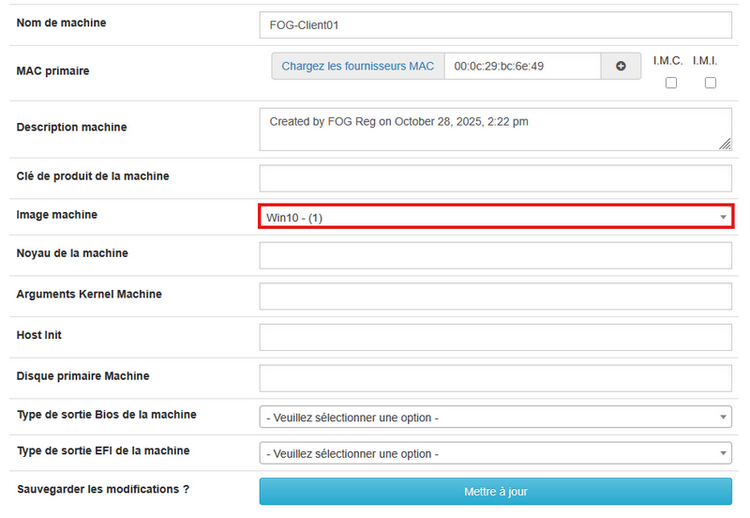Expand the Type de sortie Bios dropdown
This screenshot has height=518, width=750.
pyautogui.click(x=496, y=417)
